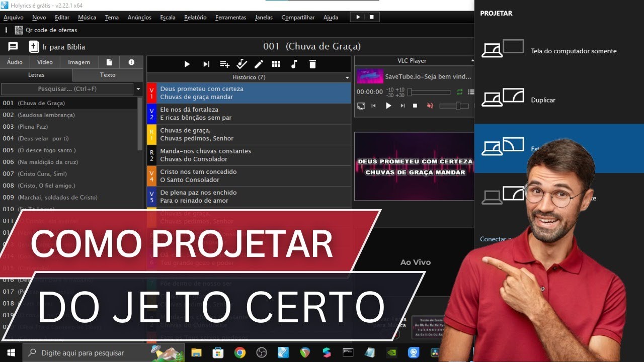Image resolution: width=644 pixels, height=362 pixels.
Task: Expand the Histórico (7) dropdown
Action: 347,78
